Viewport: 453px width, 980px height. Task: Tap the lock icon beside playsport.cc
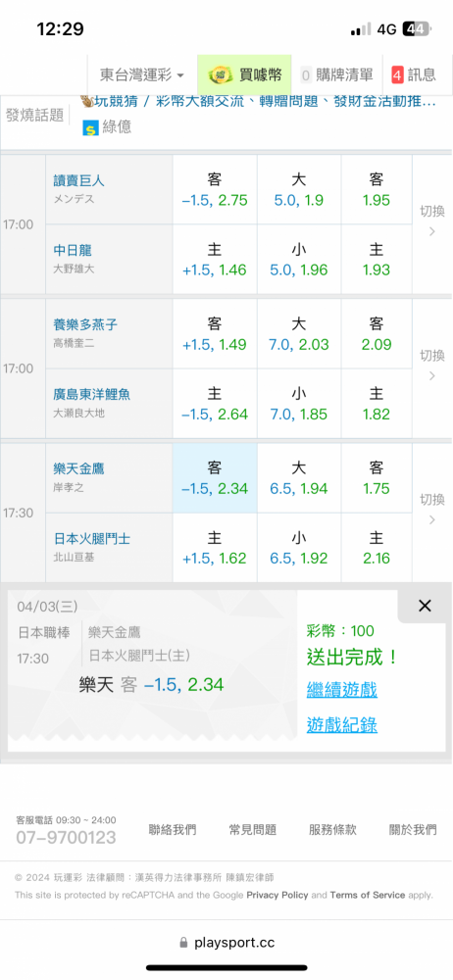(183, 942)
